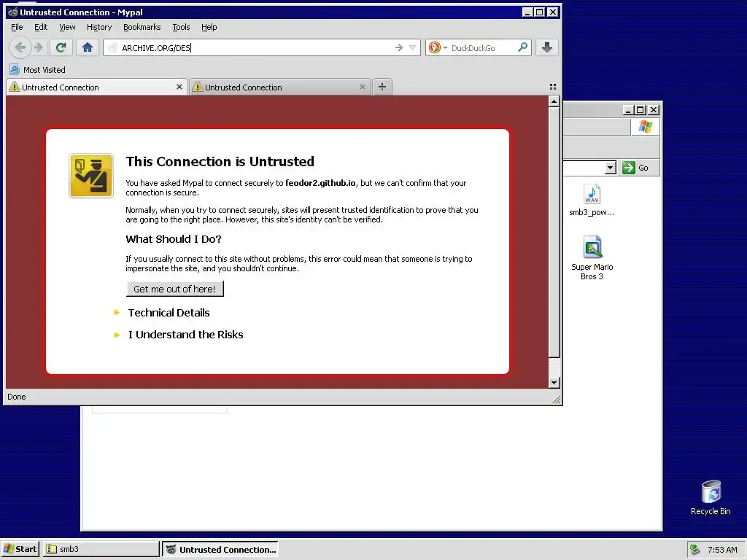The image size is (747, 560).
Task: Click the Go arrow in the address bar
Action: click(399, 47)
